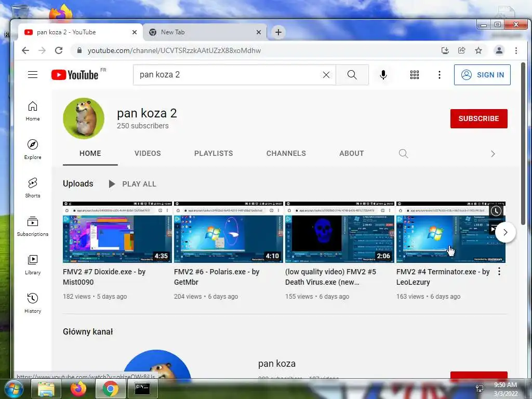Click the browser address bar URL

pyautogui.click(x=174, y=50)
